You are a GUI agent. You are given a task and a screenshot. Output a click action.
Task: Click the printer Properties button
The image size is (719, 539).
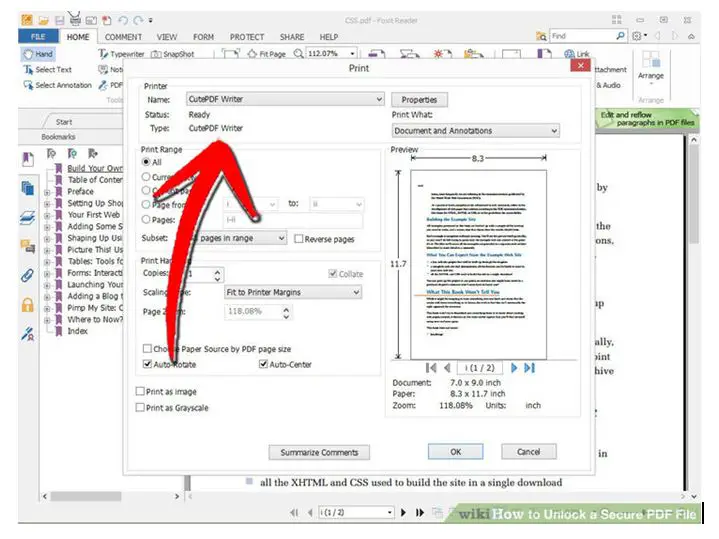coord(419,100)
